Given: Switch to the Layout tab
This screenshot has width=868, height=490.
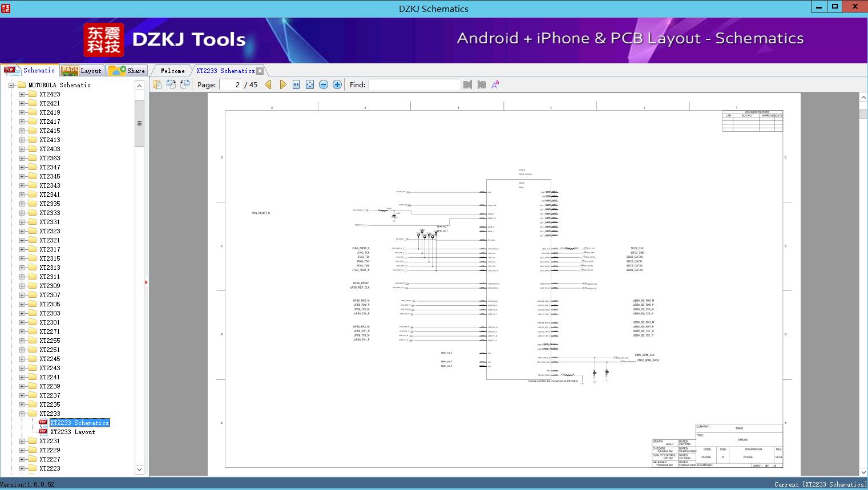Looking at the screenshot, I should (x=82, y=71).
